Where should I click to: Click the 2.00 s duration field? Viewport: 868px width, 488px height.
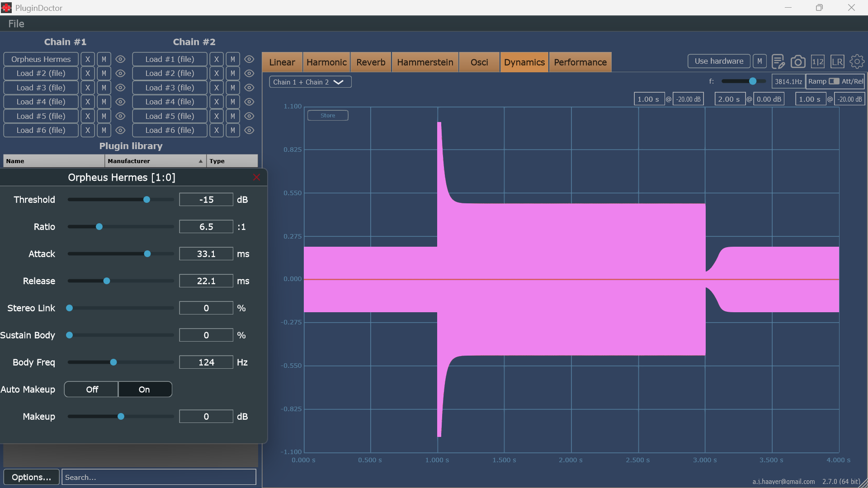(x=730, y=99)
